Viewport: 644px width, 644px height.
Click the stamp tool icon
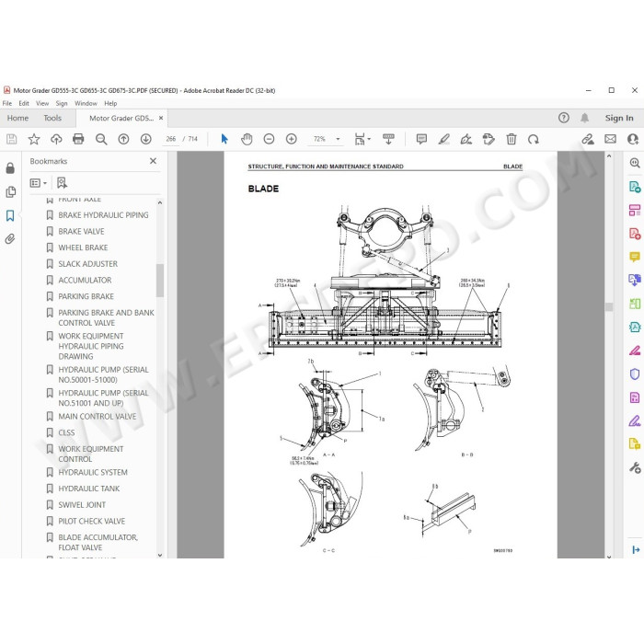tap(489, 139)
